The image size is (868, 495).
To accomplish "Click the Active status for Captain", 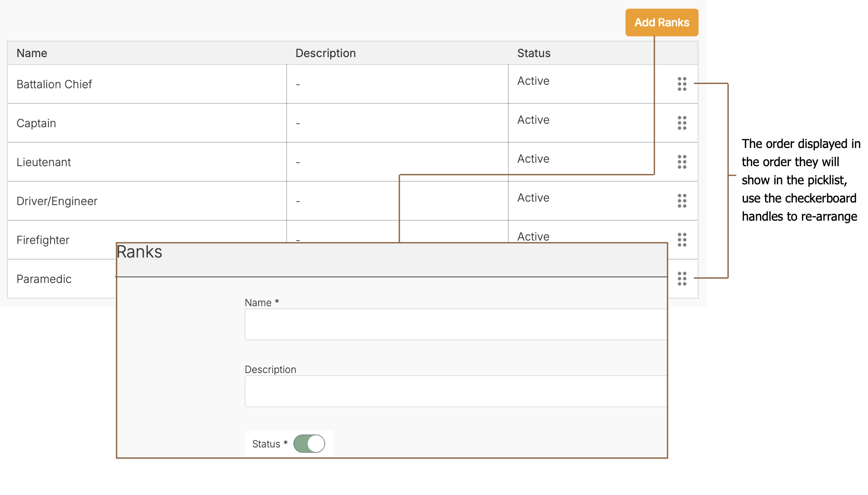I will tap(533, 120).
